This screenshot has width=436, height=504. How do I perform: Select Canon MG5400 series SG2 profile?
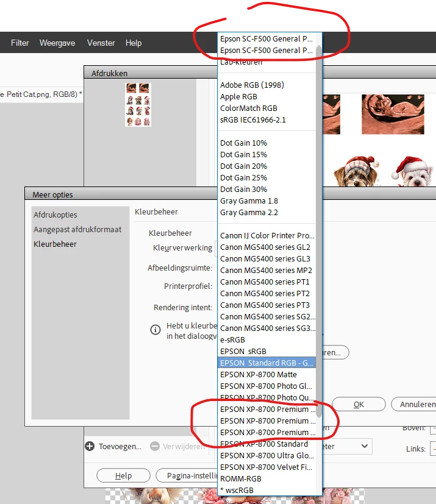(x=266, y=316)
